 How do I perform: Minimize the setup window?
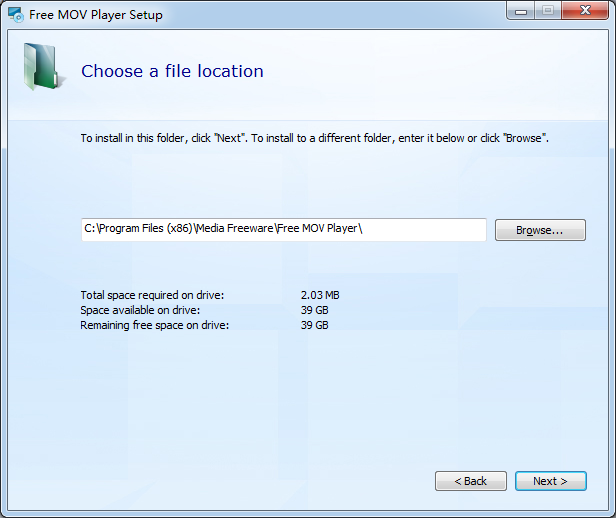tap(521, 11)
